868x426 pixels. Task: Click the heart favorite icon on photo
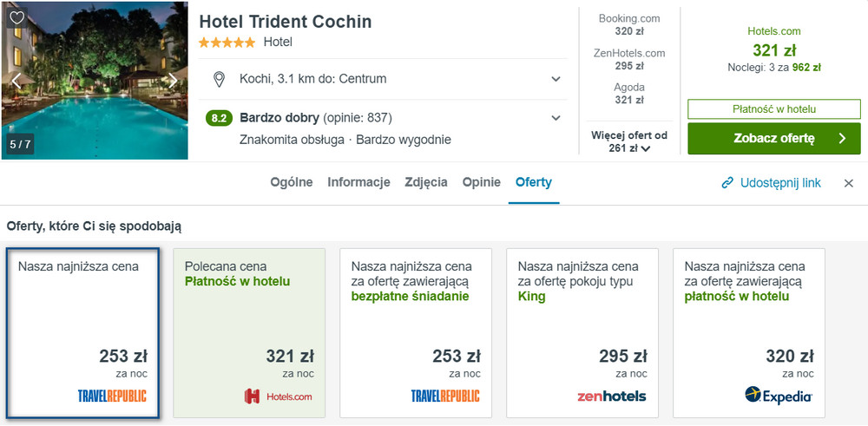tap(17, 17)
